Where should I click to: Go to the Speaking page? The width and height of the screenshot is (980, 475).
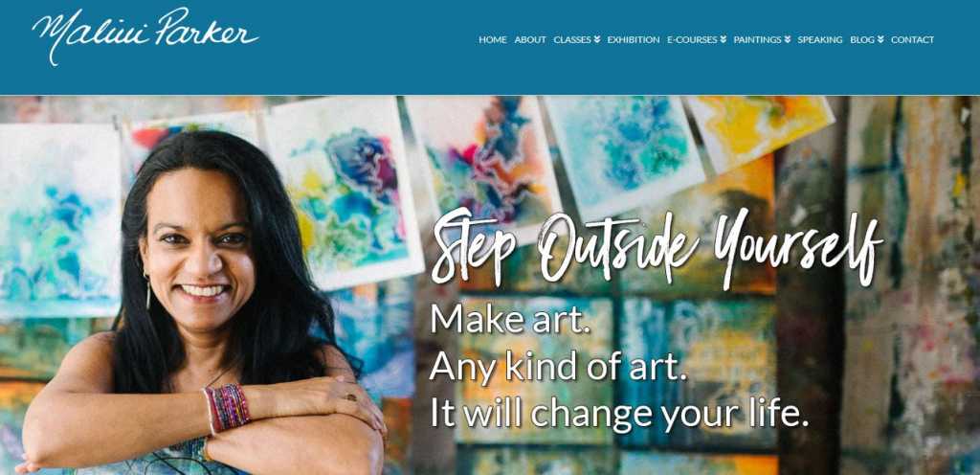pyautogui.click(x=820, y=39)
